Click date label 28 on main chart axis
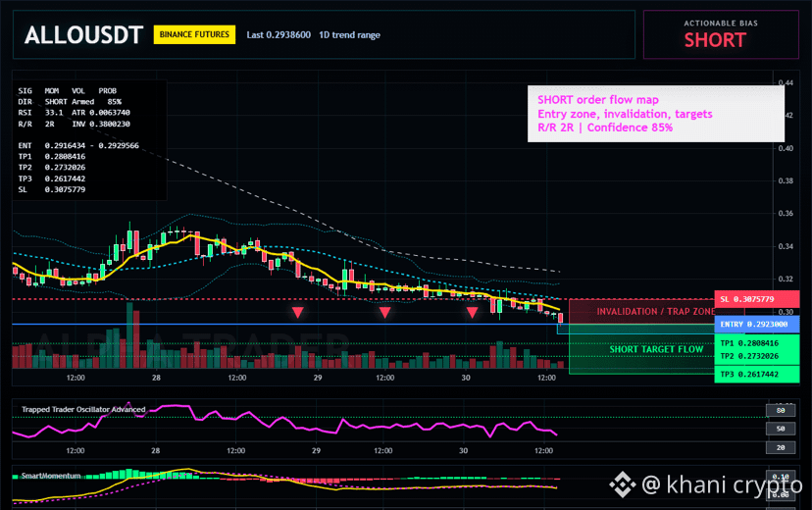 tap(156, 378)
